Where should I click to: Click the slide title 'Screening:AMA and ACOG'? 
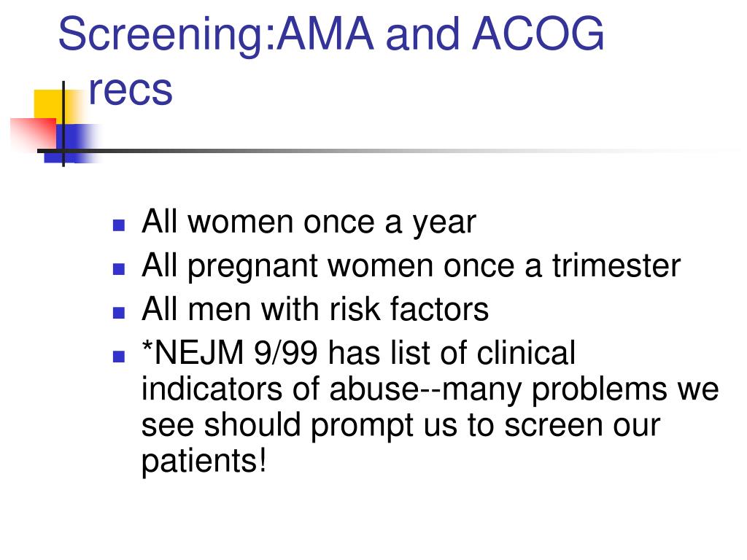[331, 34]
